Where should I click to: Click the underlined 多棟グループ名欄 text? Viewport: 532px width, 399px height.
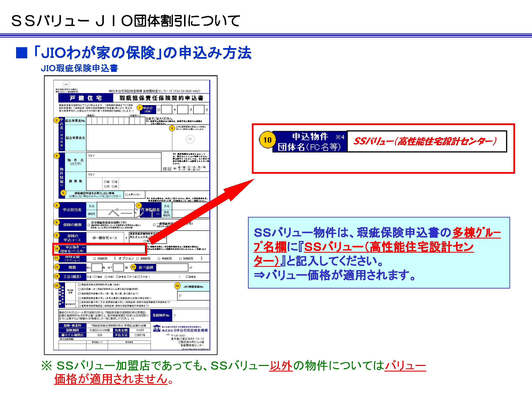377,240
